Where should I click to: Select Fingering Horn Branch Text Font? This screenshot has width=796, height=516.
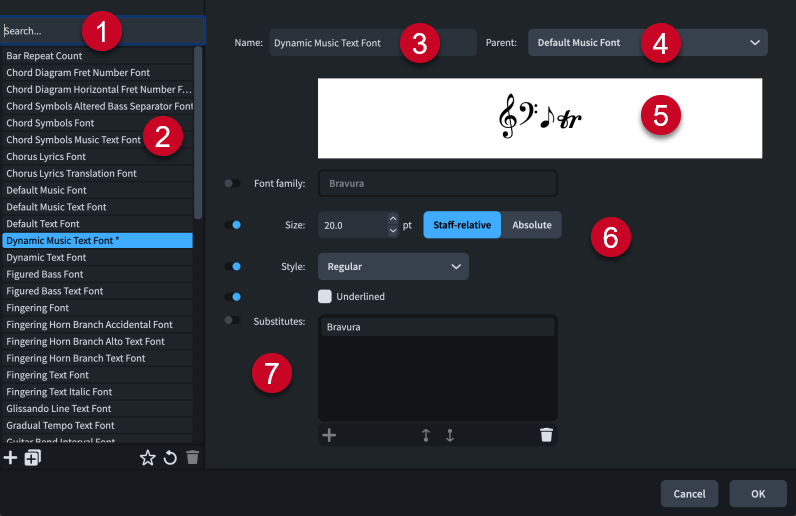click(97, 358)
